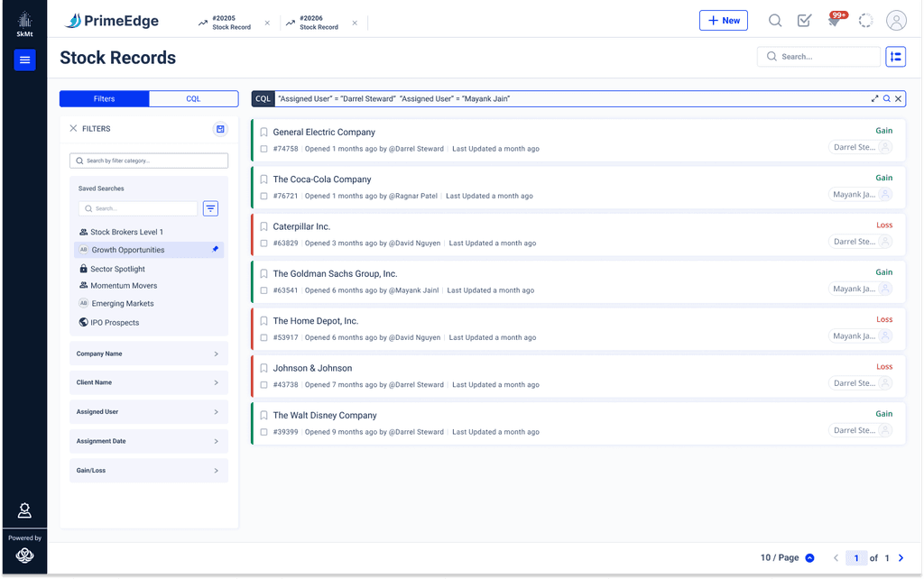
Task: Focus Search by filter category field
Action: pyautogui.click(x=149, y=161)
